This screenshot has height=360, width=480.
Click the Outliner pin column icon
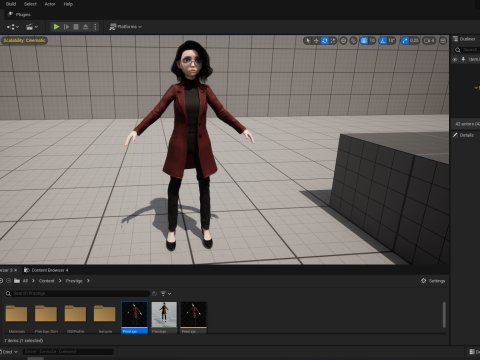463,59
